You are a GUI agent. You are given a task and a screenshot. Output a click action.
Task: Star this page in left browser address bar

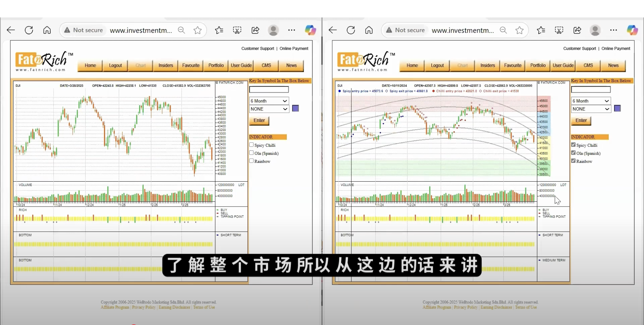[x=198, y=30]
